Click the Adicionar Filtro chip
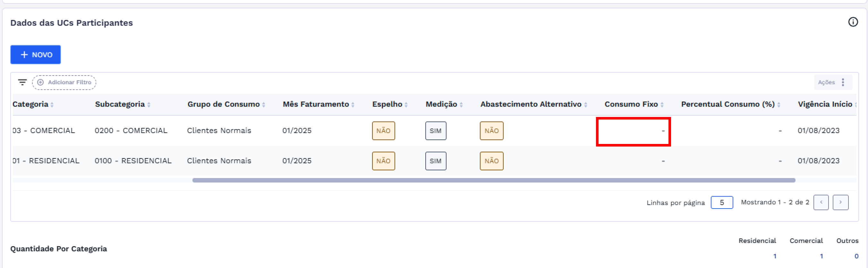This screenshot has height=268, width=868. [64, 82]
